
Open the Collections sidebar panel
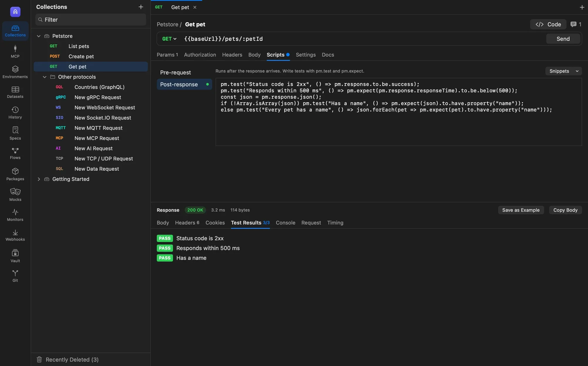click(15, 31)
